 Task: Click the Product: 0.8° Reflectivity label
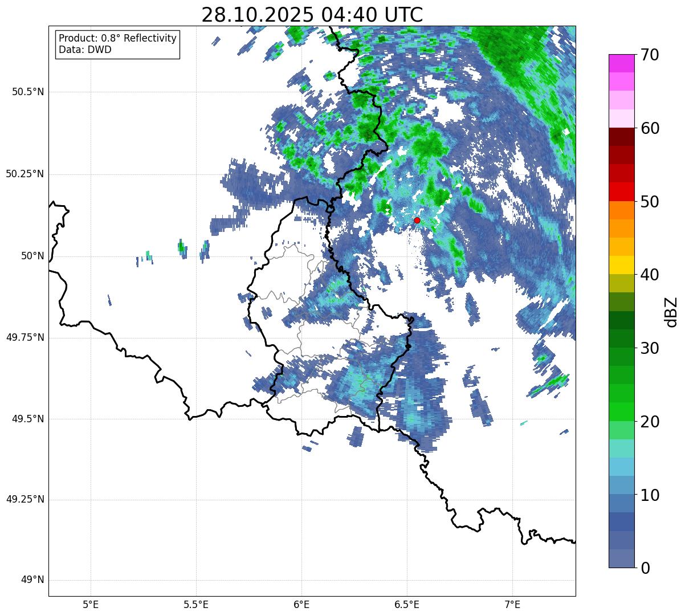[118, 38]
